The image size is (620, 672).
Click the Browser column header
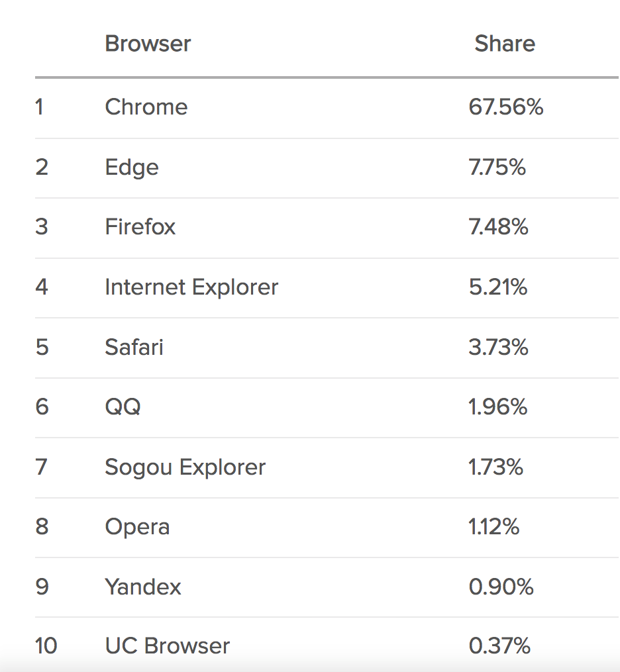point(148,44)
